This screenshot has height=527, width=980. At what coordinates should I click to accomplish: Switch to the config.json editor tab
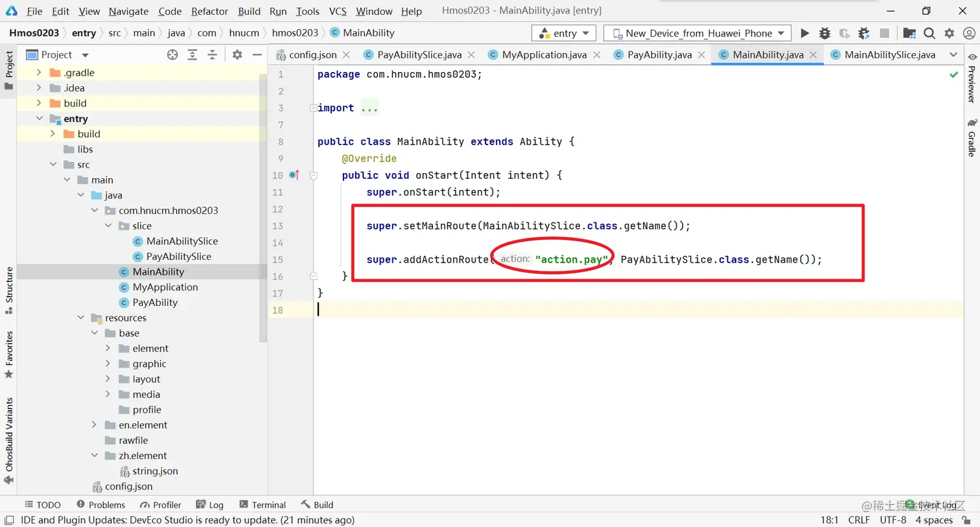pos(312,55)
